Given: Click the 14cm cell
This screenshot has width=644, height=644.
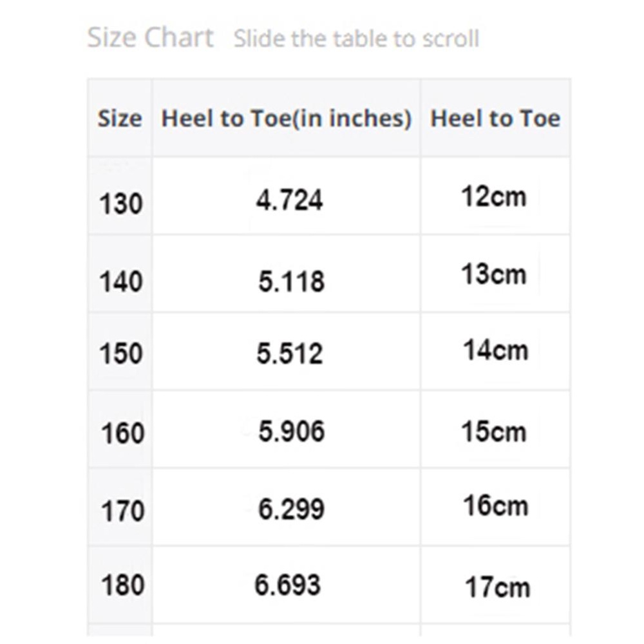Looking at the screenshot, I should click(x=495, y=351).
